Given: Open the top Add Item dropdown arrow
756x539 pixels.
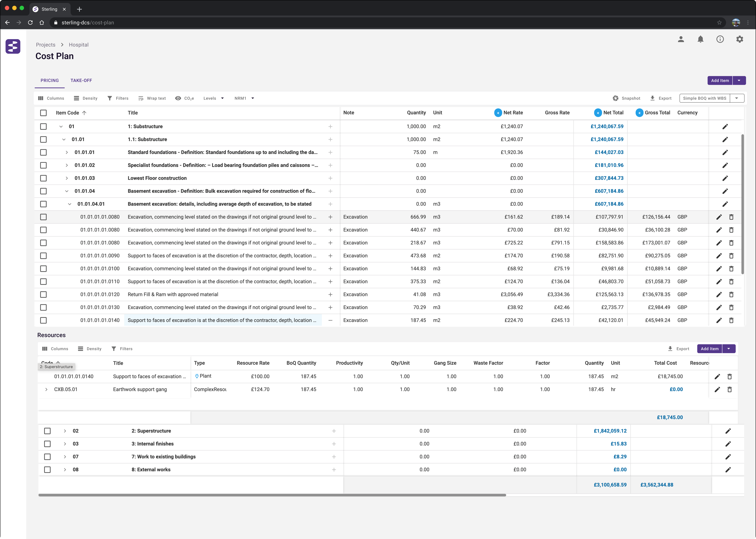Looking at the screenshot, I should pos(739,80).
